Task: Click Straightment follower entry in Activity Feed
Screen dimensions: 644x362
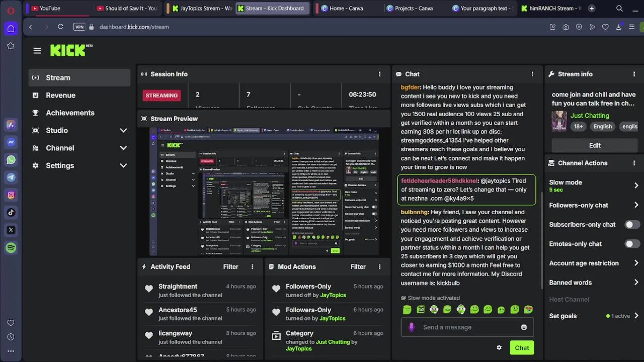Action: 200,291
